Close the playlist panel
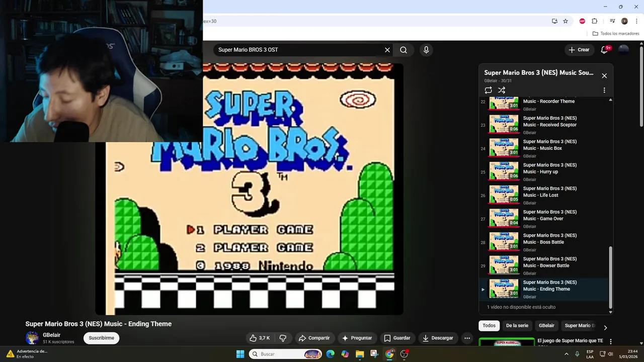Viewport: 644px width, 362px height. point(604,75)
